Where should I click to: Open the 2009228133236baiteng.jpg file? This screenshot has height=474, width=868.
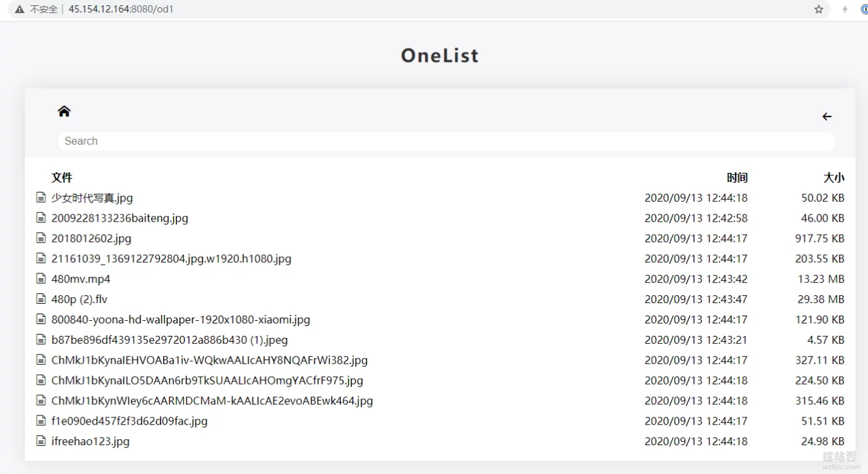tap(120, 218)
